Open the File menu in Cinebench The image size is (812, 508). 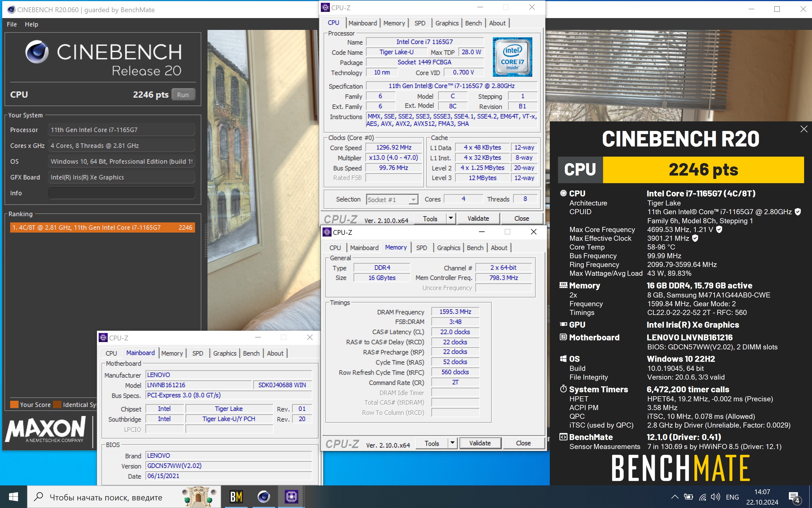12,24
